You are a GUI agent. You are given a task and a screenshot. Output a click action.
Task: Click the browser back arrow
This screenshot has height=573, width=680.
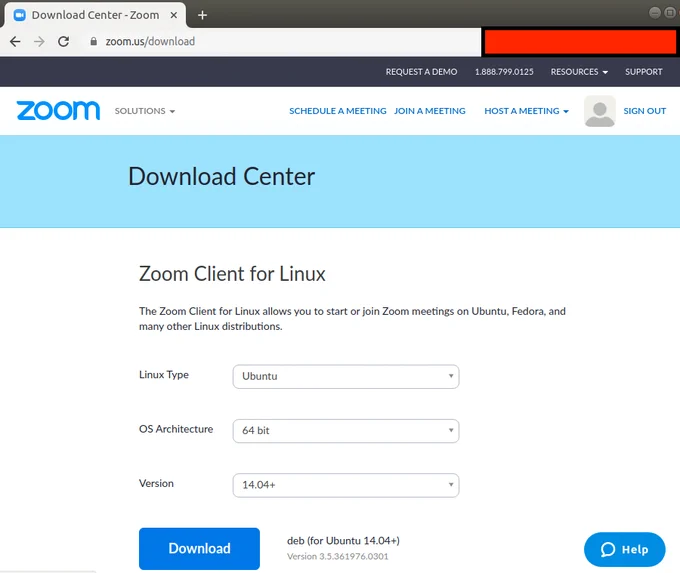point(15,42)
